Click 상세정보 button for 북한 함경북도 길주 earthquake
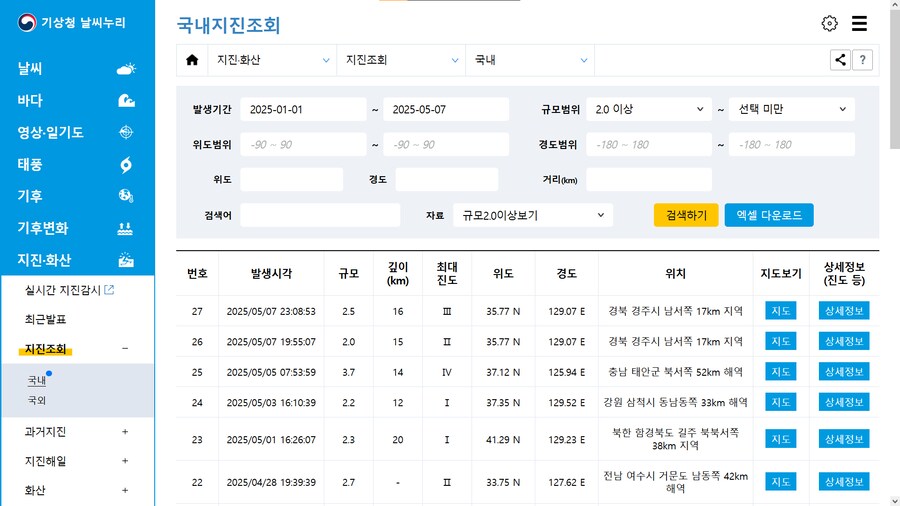This screenshot has width=900, height=506. [844, 439]
